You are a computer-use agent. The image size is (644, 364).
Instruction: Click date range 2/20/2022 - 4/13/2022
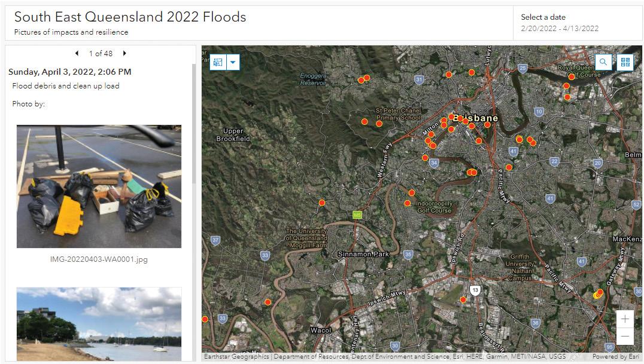560,29
